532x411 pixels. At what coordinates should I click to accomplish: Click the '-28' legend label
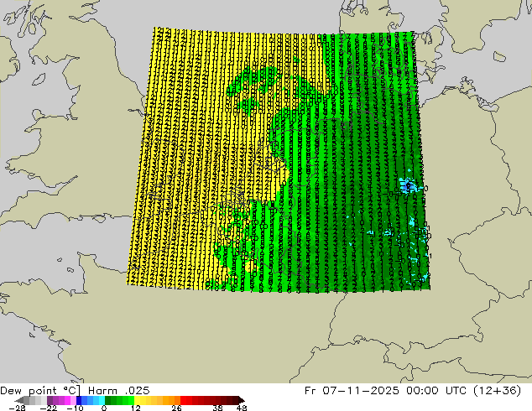point(17,408)
